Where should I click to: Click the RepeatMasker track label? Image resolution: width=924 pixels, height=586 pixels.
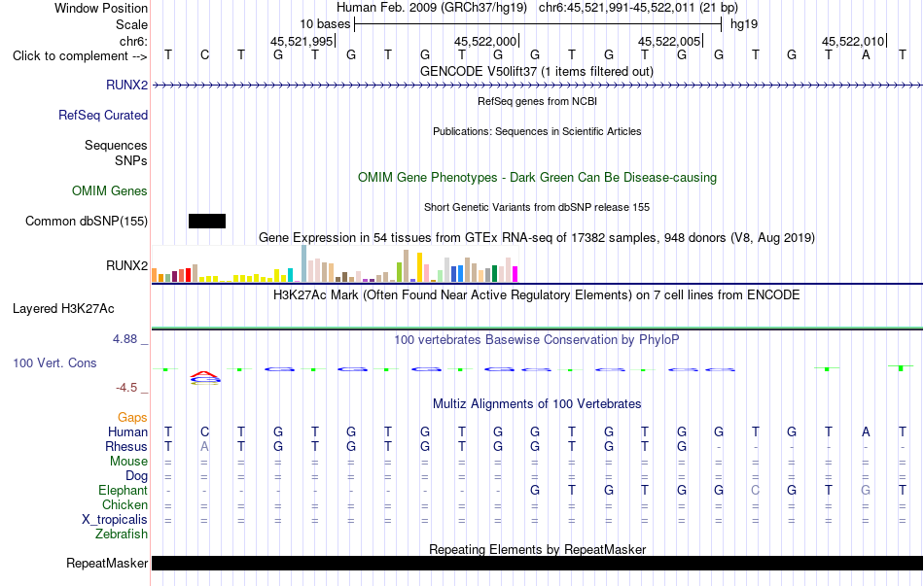[x=107, y=563]
